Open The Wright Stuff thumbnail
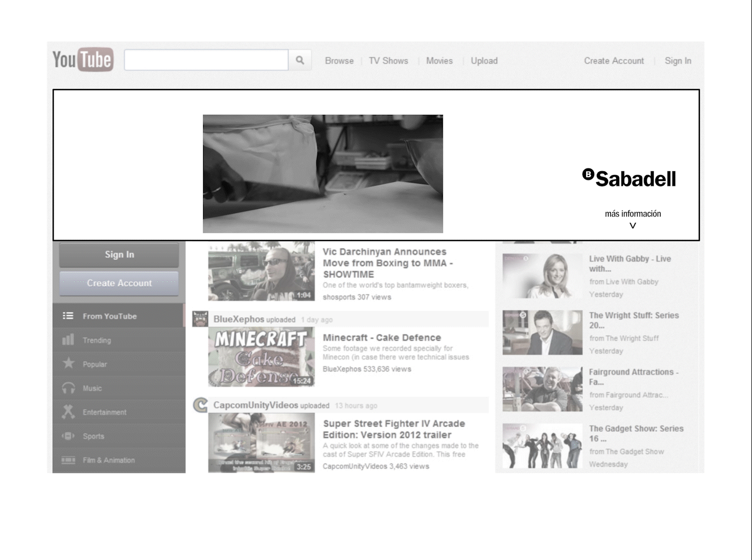Image resolution: width=752 pixels, height=560 pixels. click(543, 332)
